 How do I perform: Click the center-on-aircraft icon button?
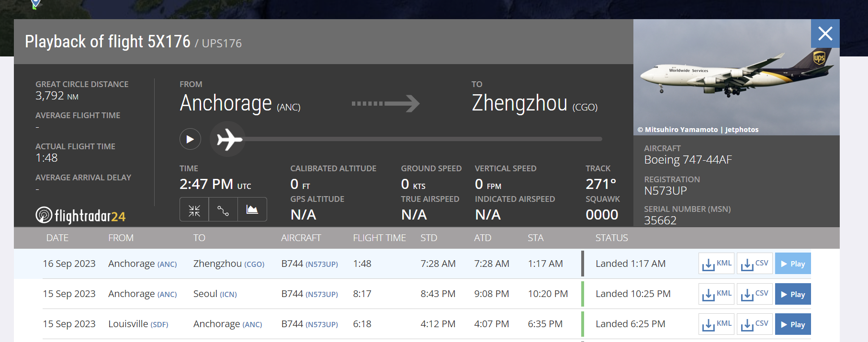(194, 210)
